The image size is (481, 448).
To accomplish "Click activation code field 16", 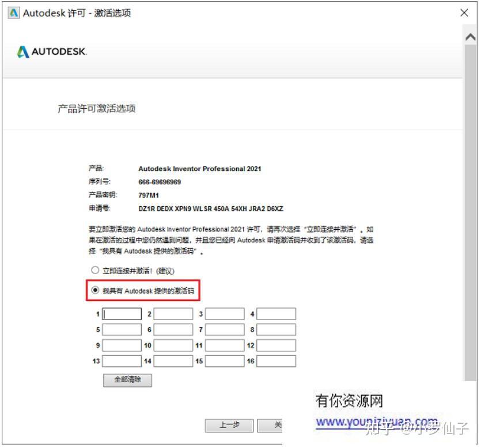I will pos(277,362).
